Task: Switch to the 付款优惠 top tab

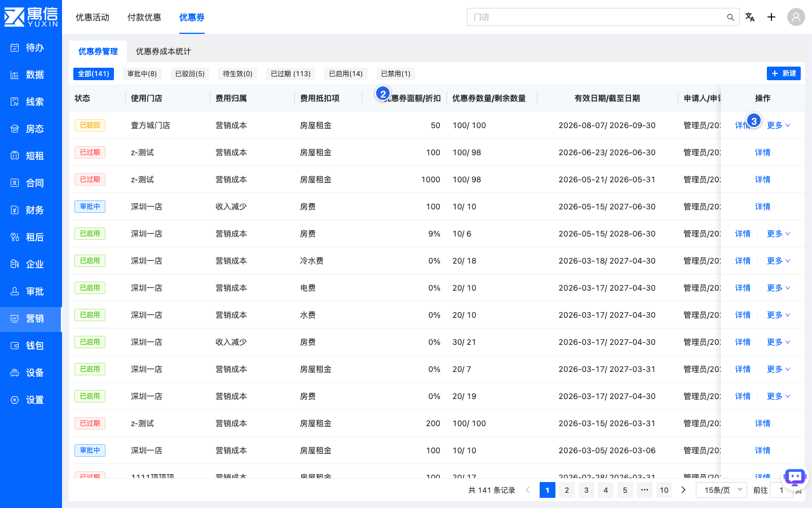Action: tap(144, 17)
